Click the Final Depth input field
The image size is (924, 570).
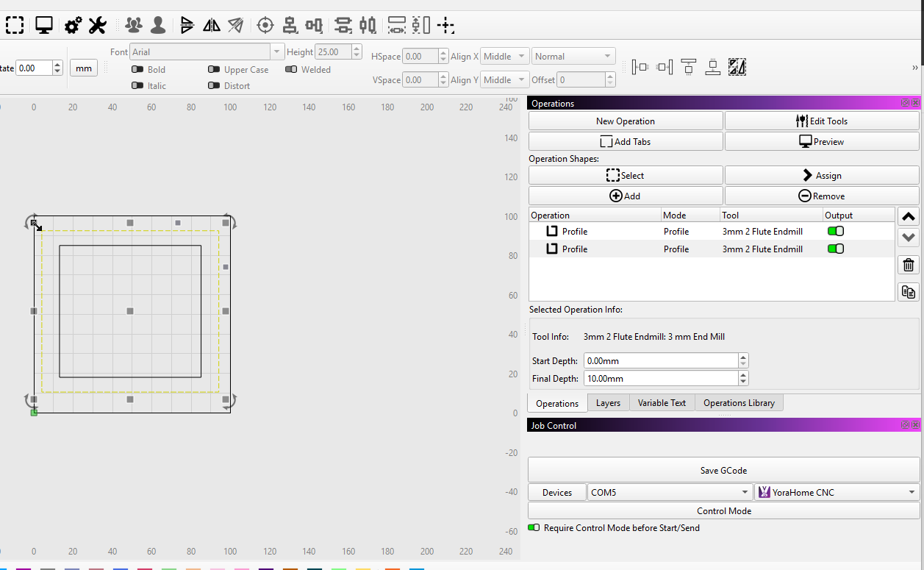[x=660, y=379]
